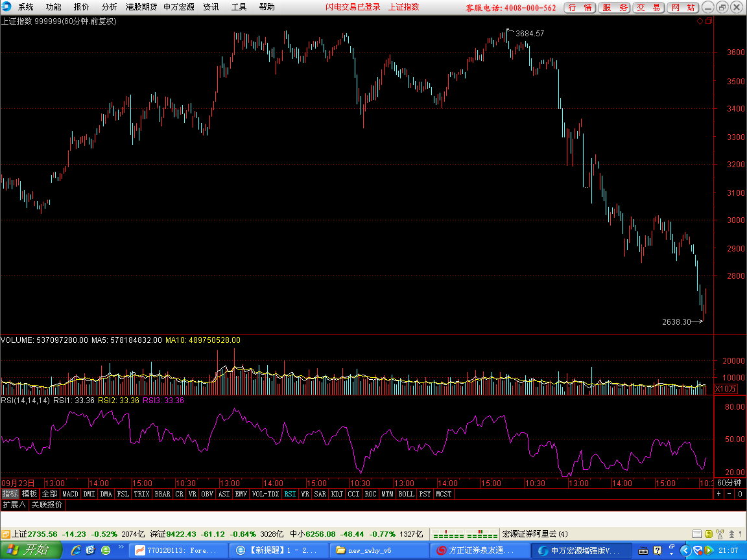Click the list panel icon in the status bar
747x560 pixels.
coord(696,534)
